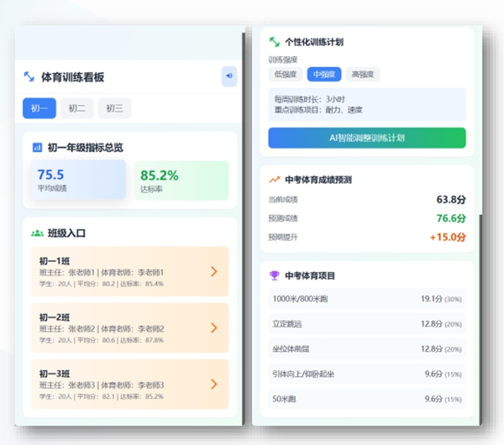Click the 85.2% 达标率 stat card
Screen dimensions: 504x445
[x=181, y=181]
